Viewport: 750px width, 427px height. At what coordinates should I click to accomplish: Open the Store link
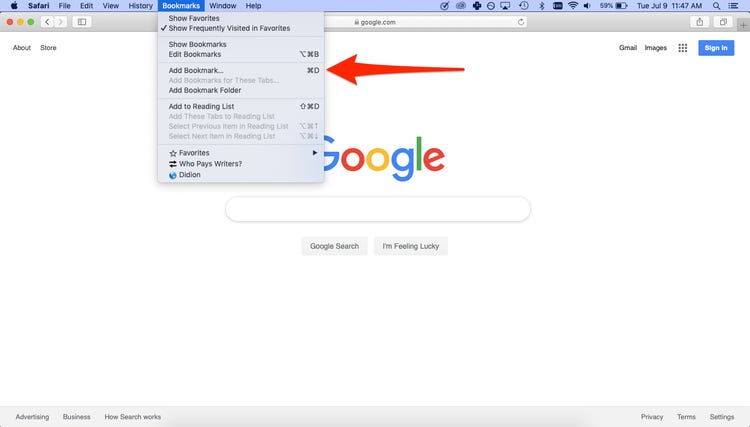48,48
